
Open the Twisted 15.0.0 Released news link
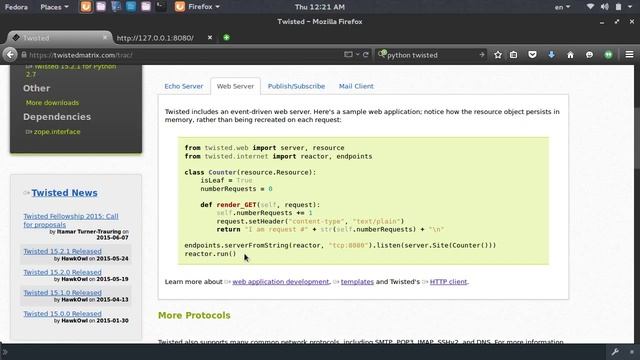(x=62, y=314)
